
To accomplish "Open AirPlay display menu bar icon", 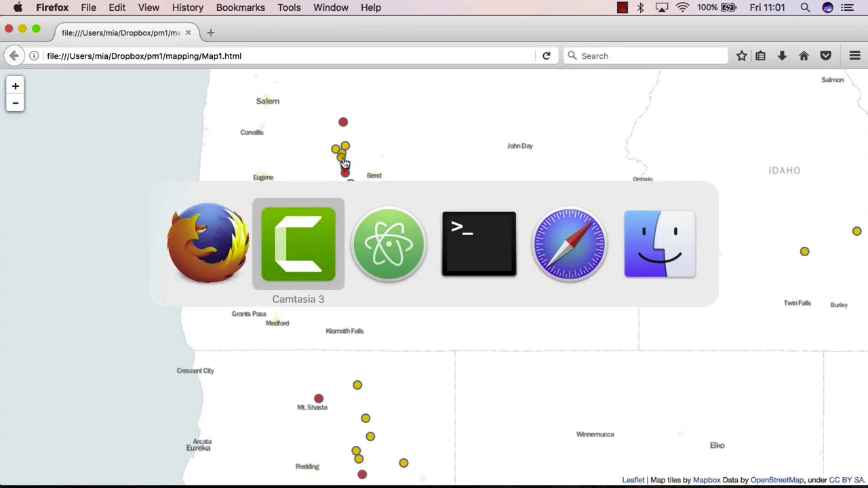I will (662, 7).
